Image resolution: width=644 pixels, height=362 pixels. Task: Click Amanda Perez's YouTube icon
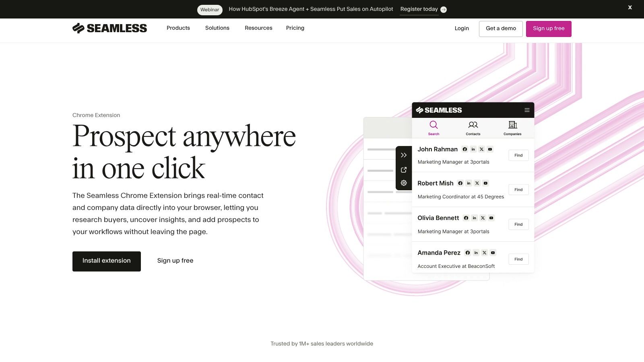[493, 253]
